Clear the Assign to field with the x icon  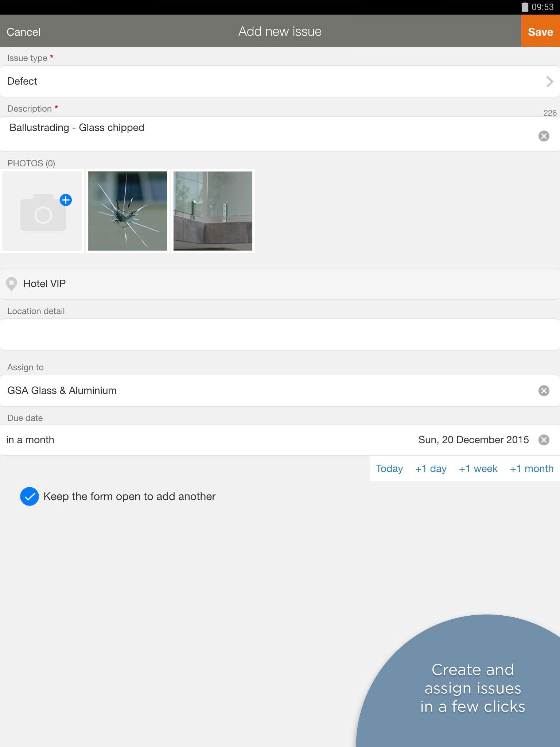pyautogui.click(x=544, y=391)
